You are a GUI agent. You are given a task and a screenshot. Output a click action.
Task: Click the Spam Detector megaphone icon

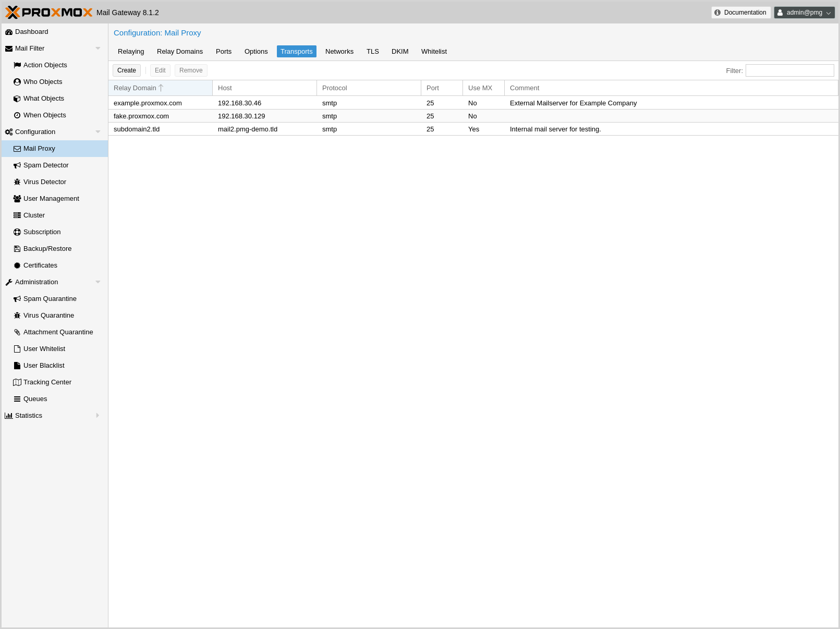click(17, 165)
